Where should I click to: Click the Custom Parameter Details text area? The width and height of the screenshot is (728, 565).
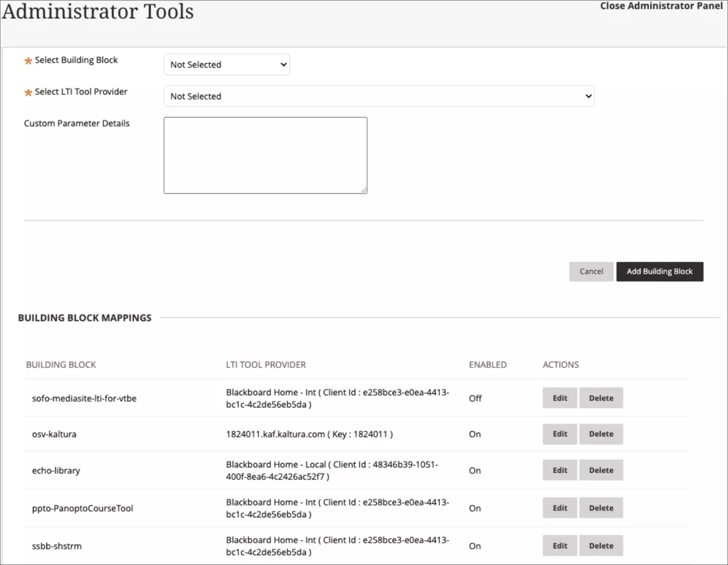[265, 155]
